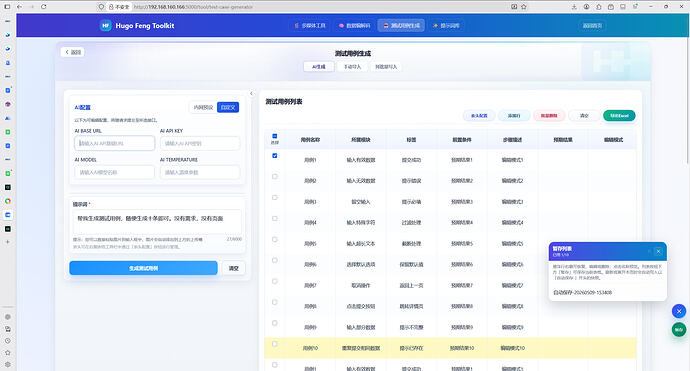Viewport: 690px width, 371px height.
Task: Focus the AI MODEL input field
Action: point(114,172)
